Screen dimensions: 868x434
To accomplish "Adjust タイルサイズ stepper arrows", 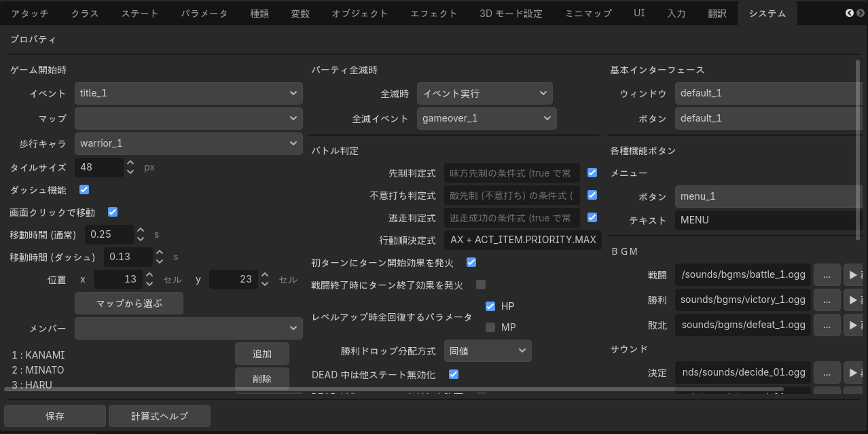I will [x=130, y=167].
